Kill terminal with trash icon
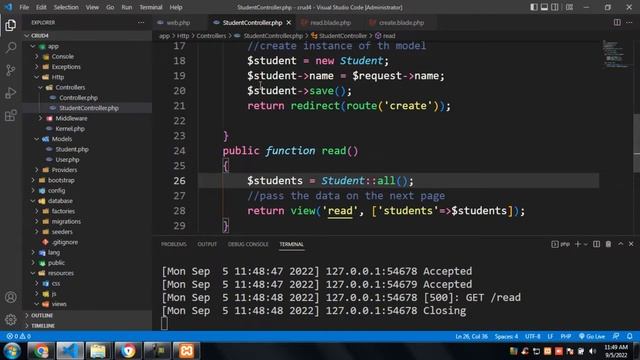The height and width of the screenshot is (360, 640). 608,244
